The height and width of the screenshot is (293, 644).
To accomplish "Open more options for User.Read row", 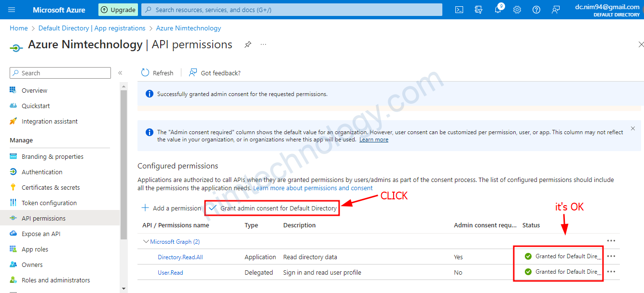I will click(611, 272).
